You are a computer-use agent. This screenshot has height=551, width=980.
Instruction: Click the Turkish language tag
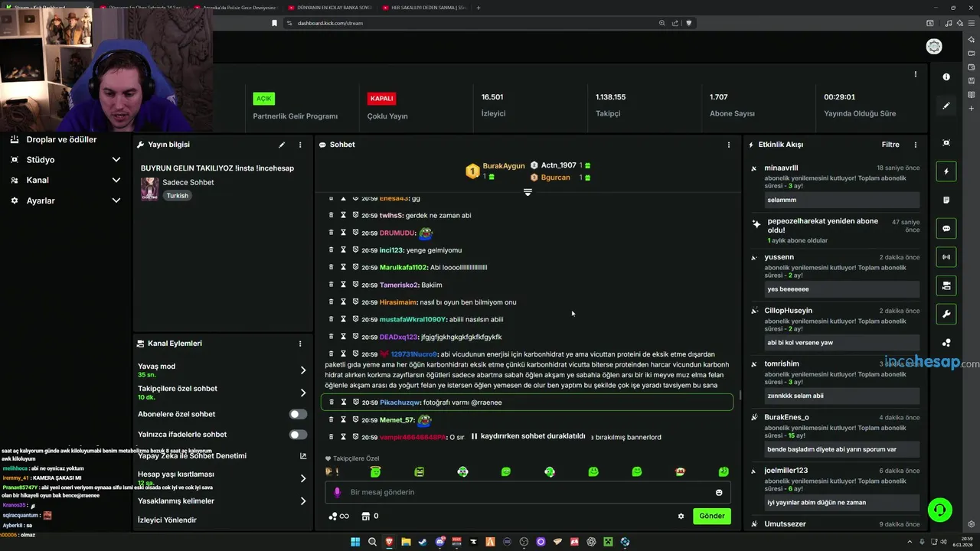[x=178, y=196]
